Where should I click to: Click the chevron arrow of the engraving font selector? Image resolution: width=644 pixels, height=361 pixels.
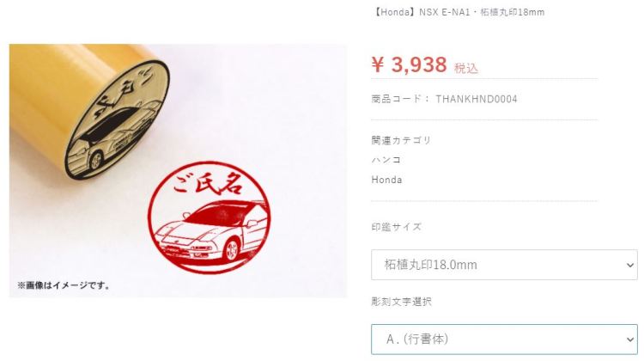[630, 340]
